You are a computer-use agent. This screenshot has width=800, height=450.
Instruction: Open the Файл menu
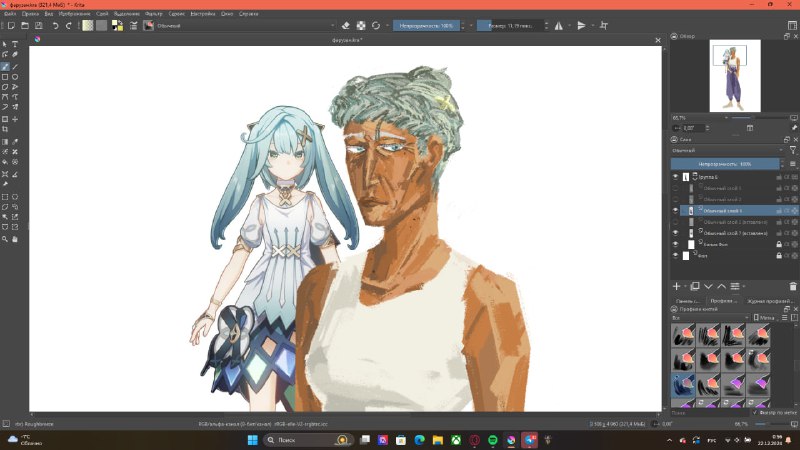[x=10, y=14]
